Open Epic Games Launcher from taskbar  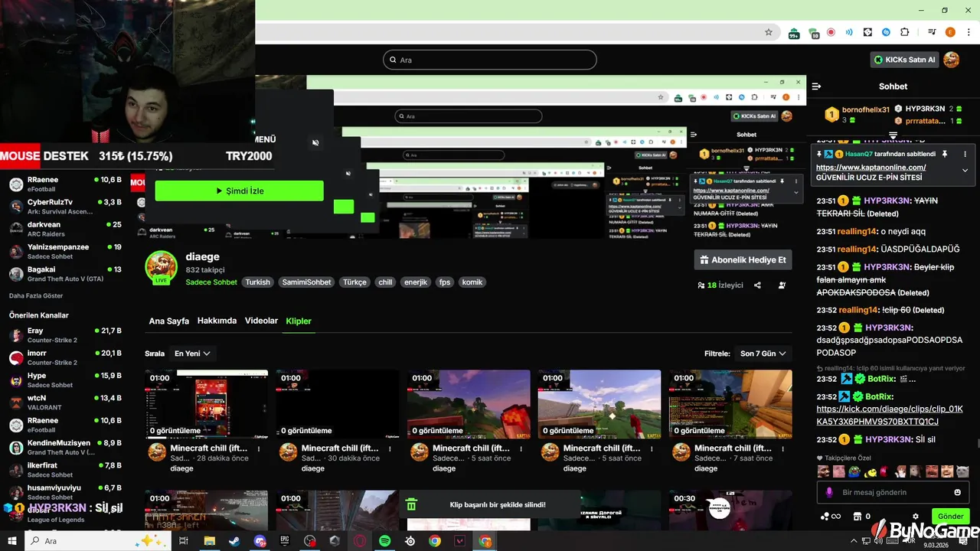click(x=285, y=541)
